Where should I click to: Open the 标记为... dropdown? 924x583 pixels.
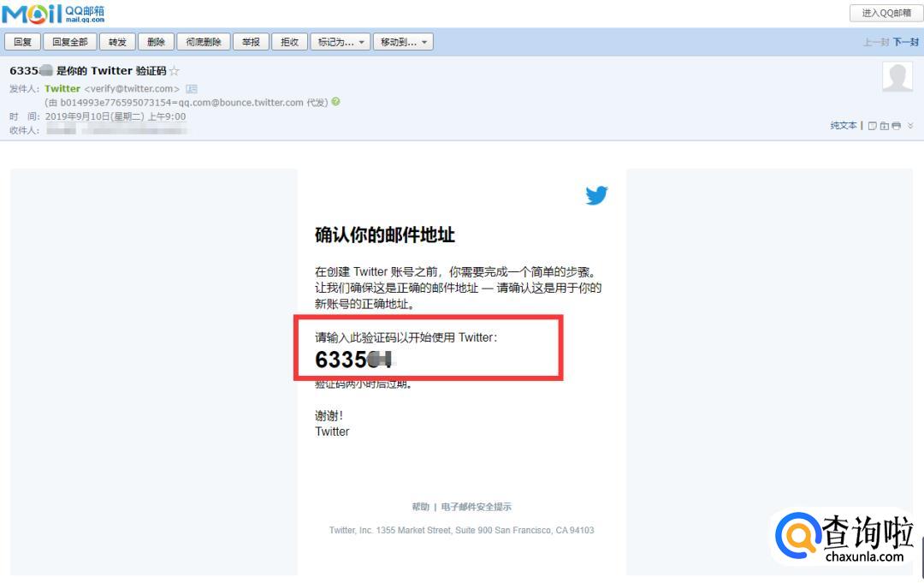341,42
